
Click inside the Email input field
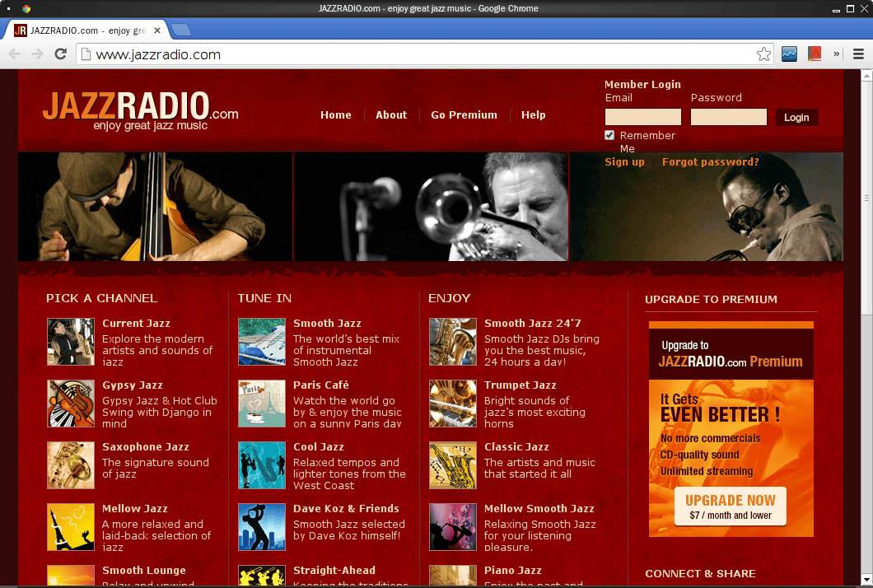[x=642, y=116]
